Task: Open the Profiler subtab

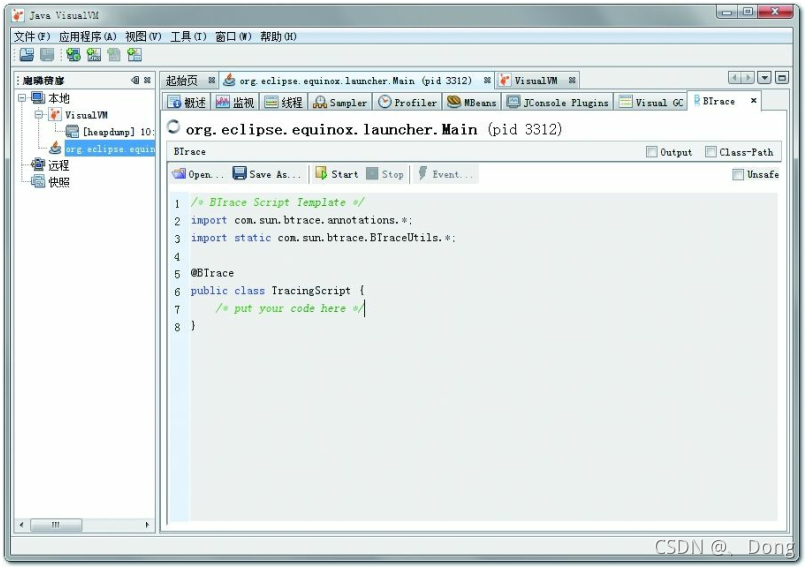Action: (x=408, y=102)
